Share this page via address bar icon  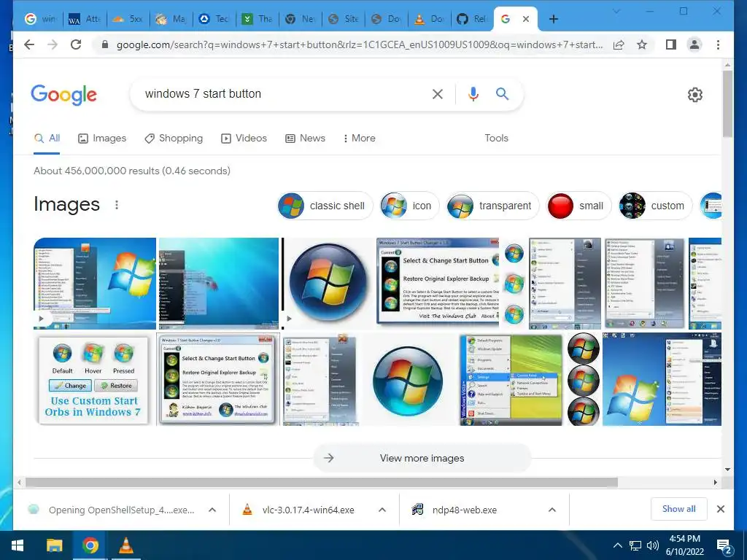click(619, 44)
